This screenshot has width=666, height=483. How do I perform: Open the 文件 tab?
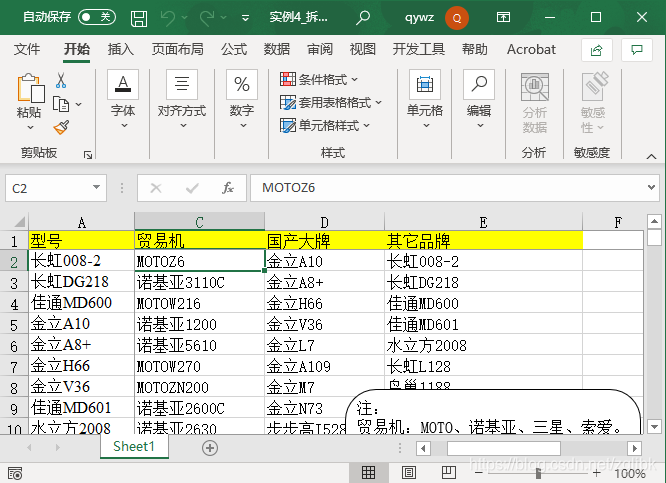[27, 49]
